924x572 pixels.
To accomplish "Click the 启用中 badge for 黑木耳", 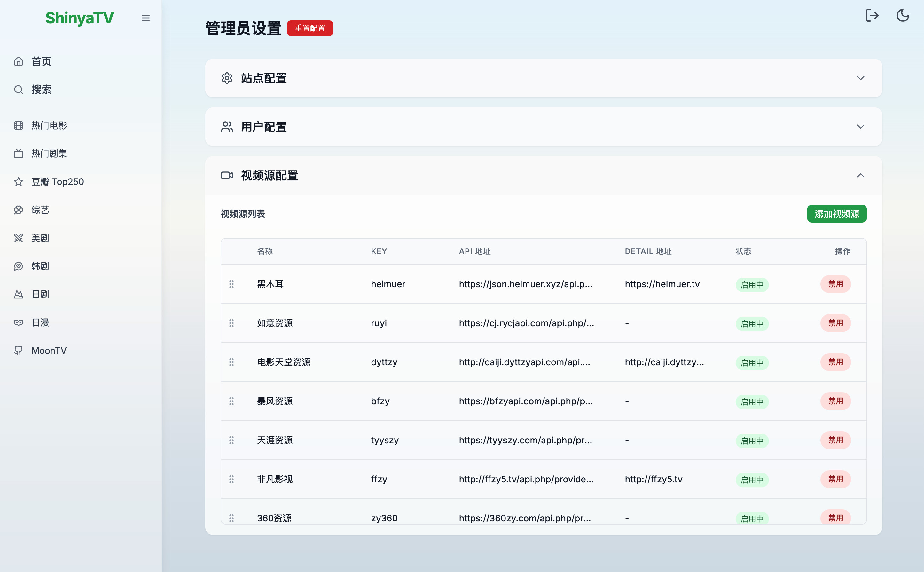I will (752, 285).
